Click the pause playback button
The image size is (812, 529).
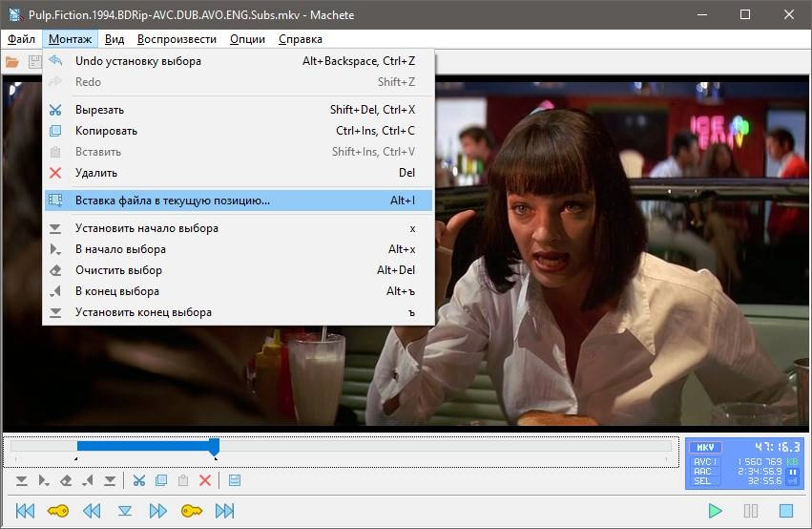750,511
